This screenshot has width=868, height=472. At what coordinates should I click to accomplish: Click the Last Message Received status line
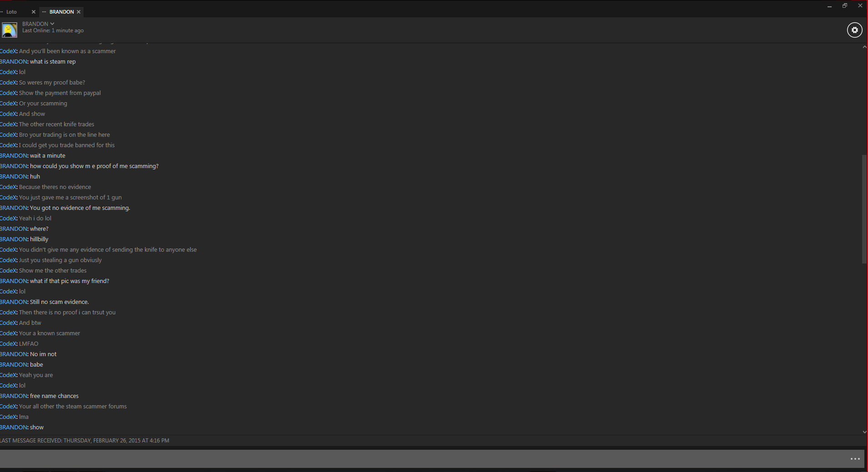pos(85,441)
